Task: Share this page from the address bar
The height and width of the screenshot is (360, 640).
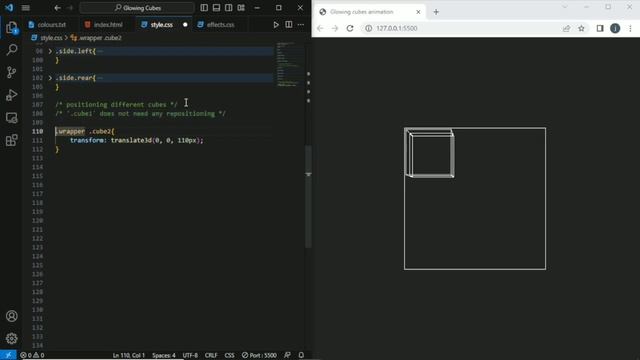Action: click(x=566, y=28)
